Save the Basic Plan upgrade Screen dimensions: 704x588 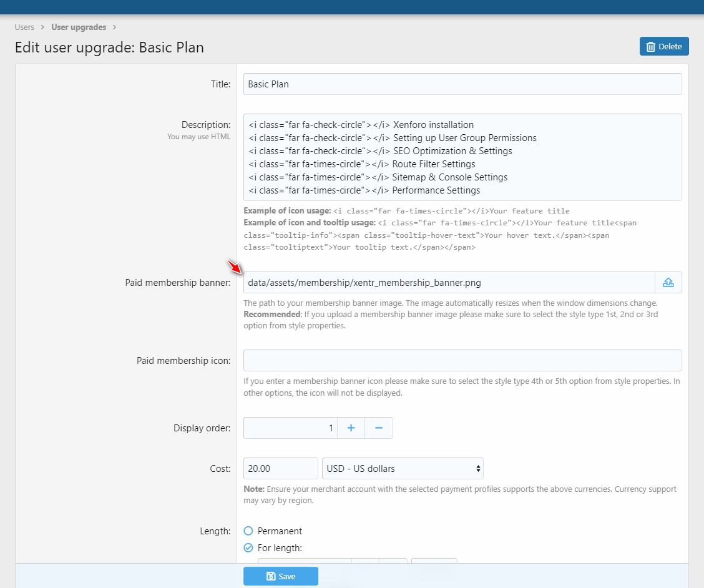[x=280, y=576]
